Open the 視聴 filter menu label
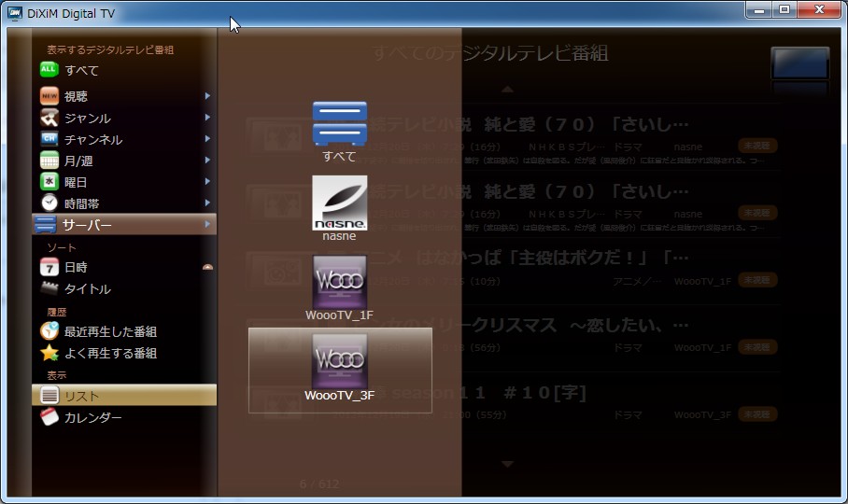848x504 pixels. (x=76, y=97)
